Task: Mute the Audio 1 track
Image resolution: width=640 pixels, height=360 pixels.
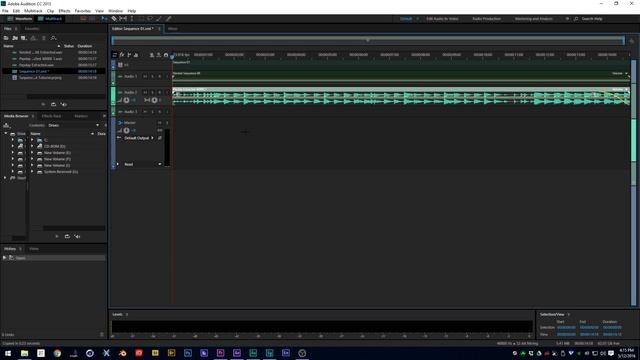Action: click(145, 76)
